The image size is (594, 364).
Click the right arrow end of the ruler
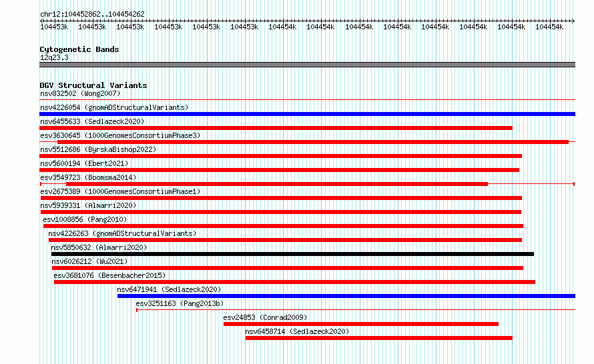point(573,21)
